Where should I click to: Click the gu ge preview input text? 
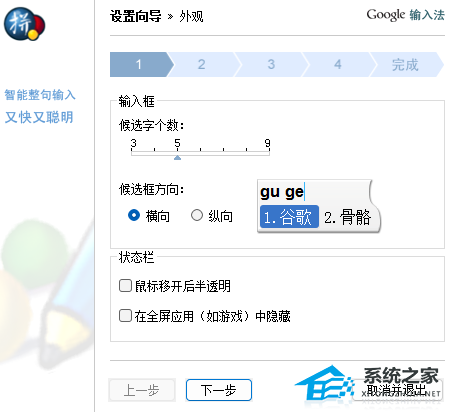[282, 192]
